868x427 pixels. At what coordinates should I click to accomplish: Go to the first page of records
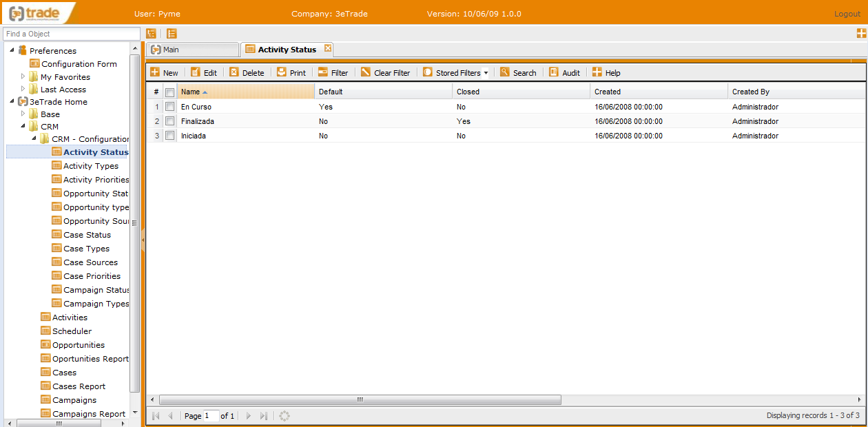(156, 416)
